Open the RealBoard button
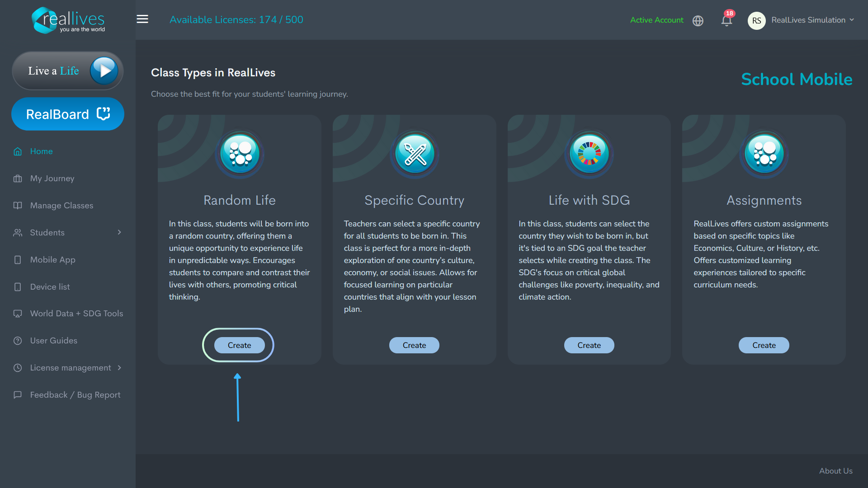 [68, 114]
